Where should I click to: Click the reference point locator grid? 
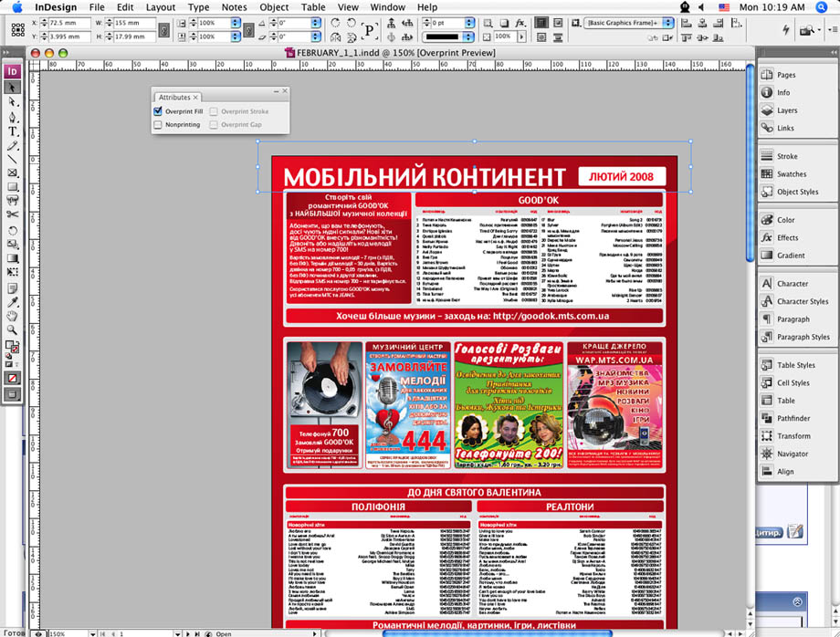[x=17, y=29]
